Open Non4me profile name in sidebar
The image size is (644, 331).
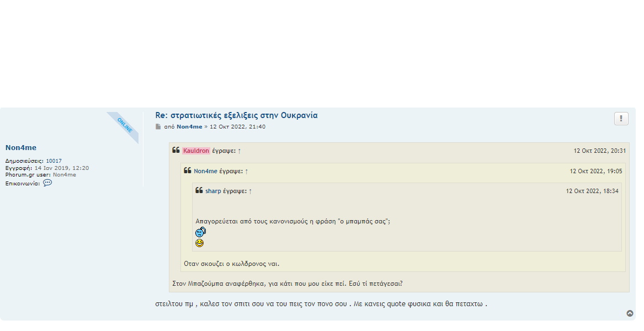click(21, 147)
